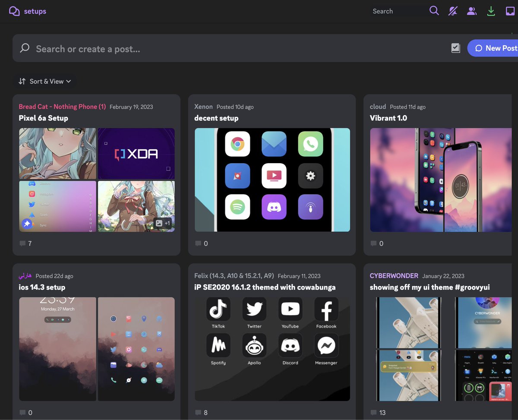The height and width of the screenshot is (420, 518).
Task: Click the Apollo icon in cowabunga post image
Action: click(x=254, y=345)
